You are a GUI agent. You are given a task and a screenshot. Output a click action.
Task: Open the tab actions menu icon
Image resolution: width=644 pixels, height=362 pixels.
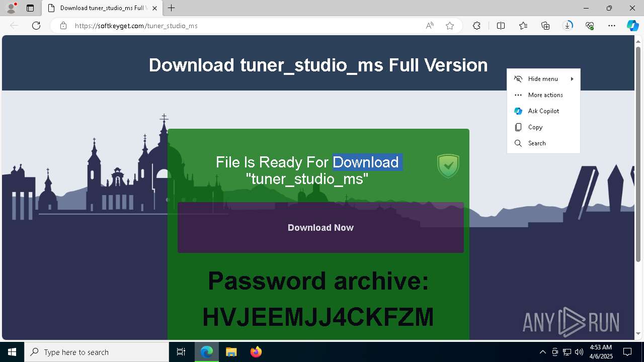[x=30, y=8]
